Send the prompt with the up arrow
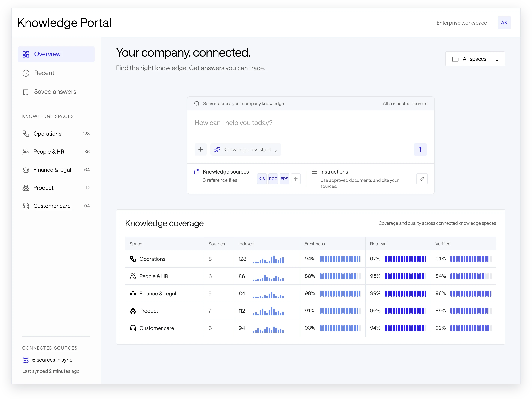 point(420,149)
